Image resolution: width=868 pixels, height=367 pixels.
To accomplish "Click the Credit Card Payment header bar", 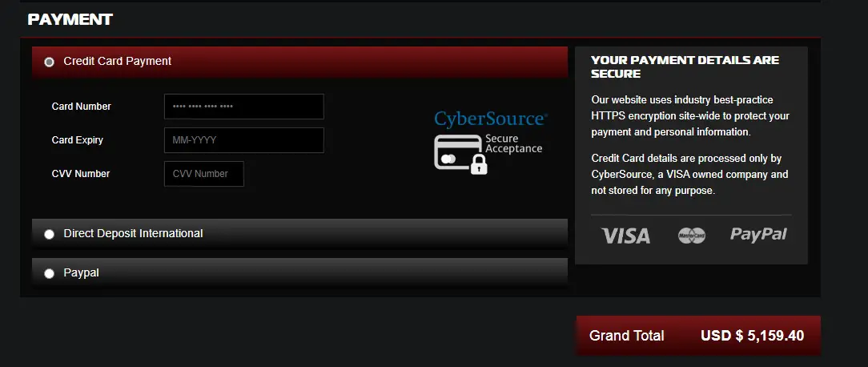I will [x=300, y=62].
